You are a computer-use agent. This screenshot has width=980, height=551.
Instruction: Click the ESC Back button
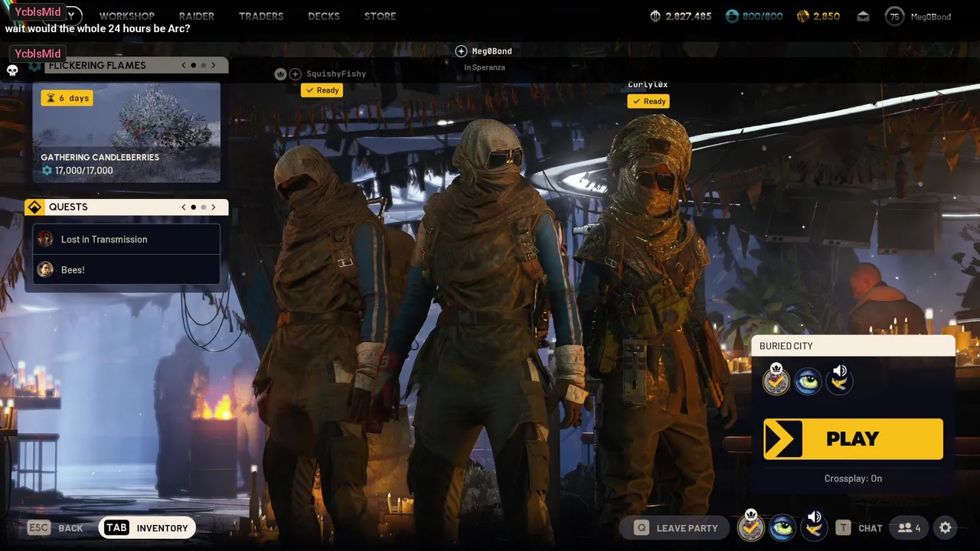(55, 528)
